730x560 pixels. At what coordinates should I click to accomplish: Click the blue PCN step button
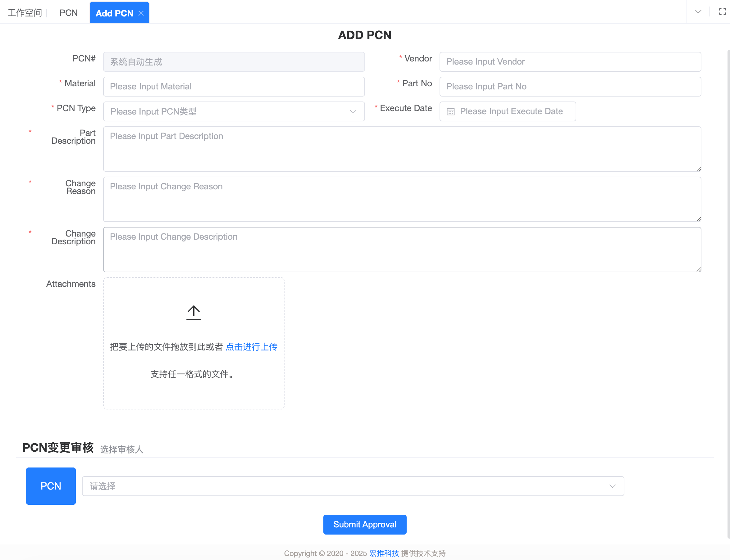[51, 486]
